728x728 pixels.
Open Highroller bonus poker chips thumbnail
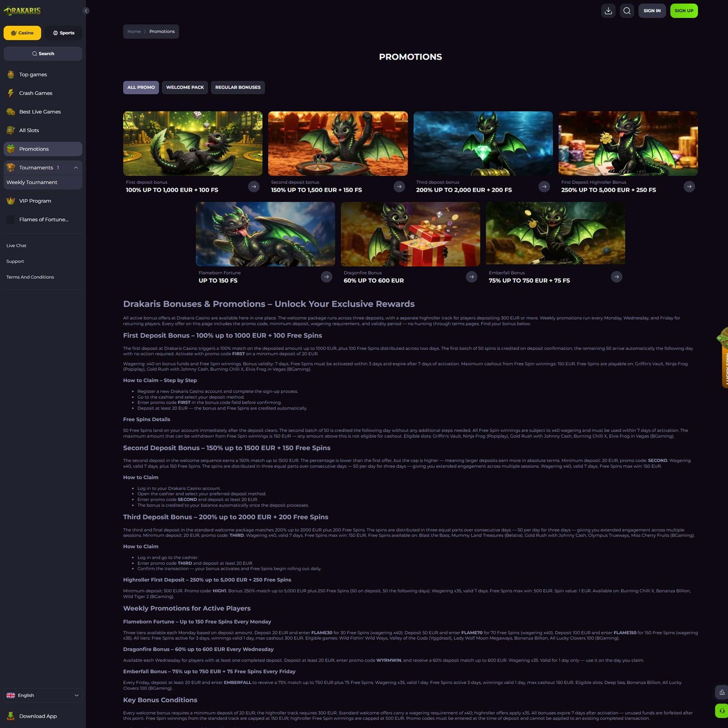pos(628,144)
